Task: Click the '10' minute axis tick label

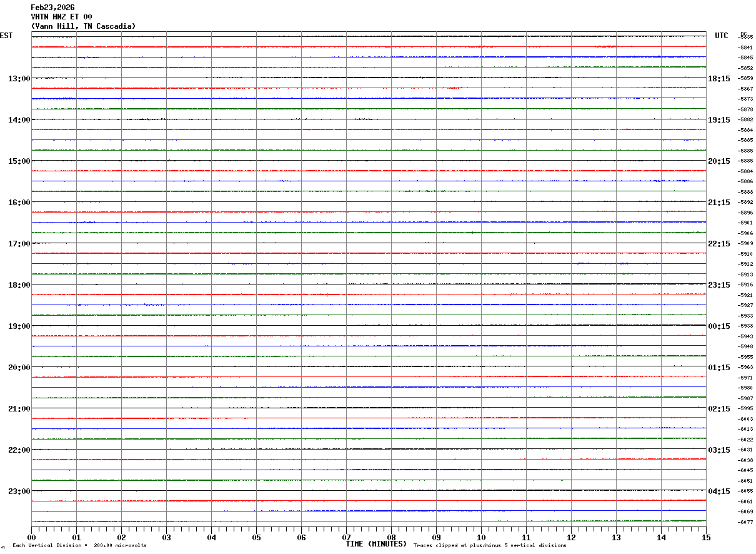Action: (481, 537)
